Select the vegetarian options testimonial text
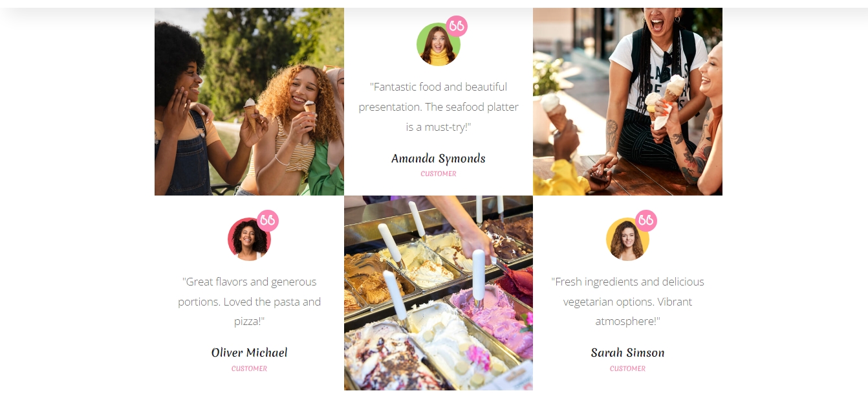This screenshot has height=393, width=868. 628,302
